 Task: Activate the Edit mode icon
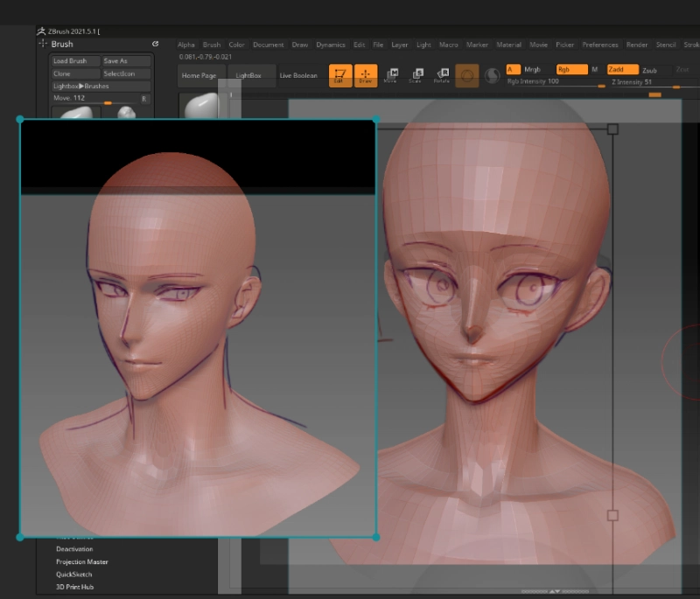340,76
